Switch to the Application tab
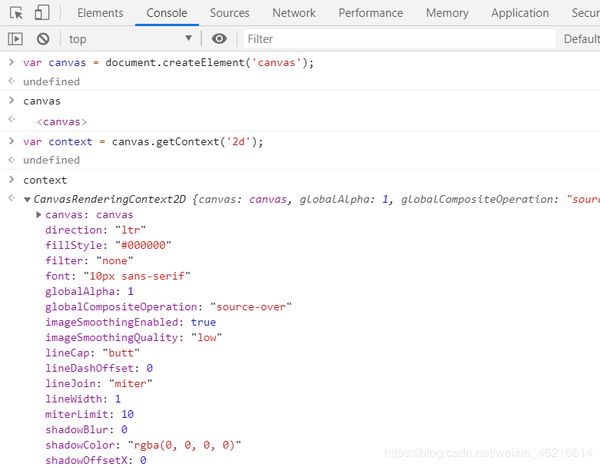 [520, 13]
